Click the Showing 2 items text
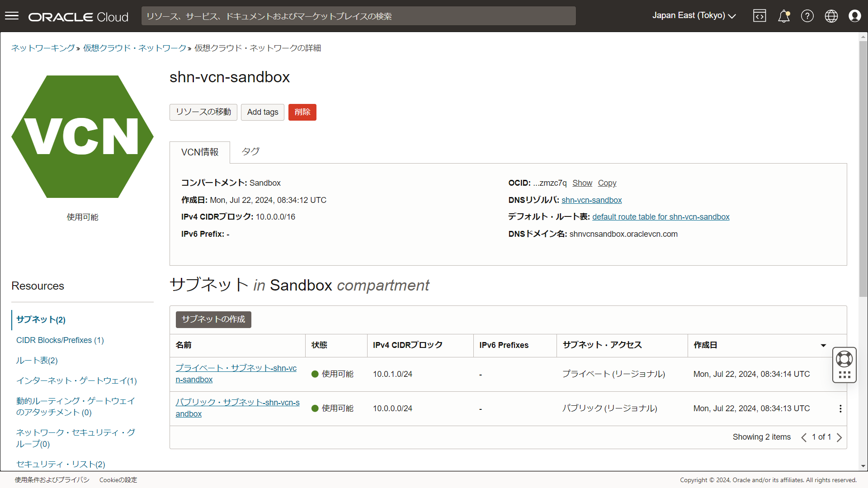Image resolution: width=868 pixels, height=488 pixels. (x=762, y=437)
